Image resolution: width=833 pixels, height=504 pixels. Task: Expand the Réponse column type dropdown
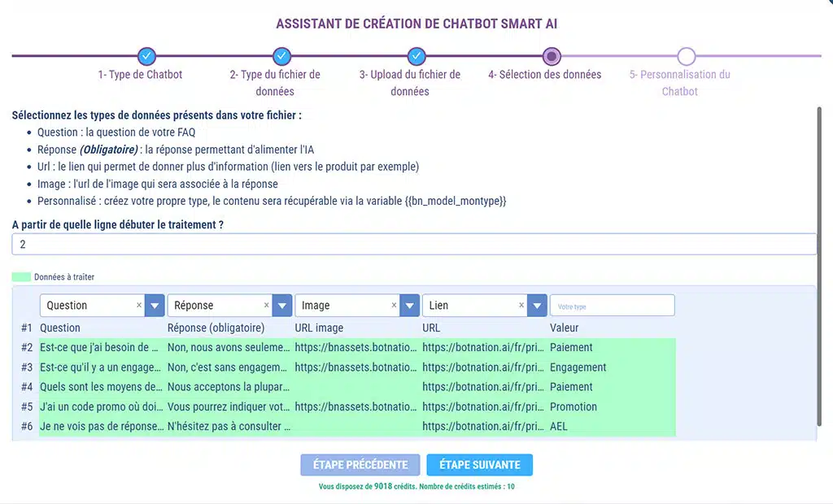pyautogui.click(x=281, y=306)
